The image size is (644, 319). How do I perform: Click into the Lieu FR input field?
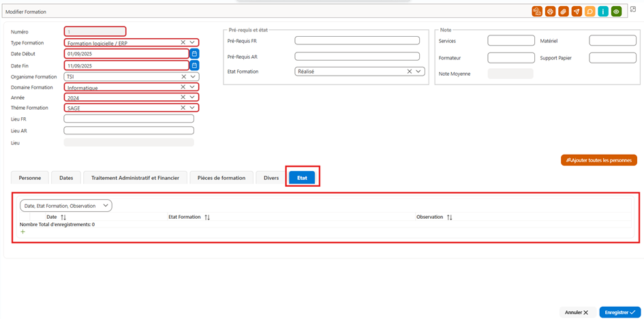[x=129, y=119]
